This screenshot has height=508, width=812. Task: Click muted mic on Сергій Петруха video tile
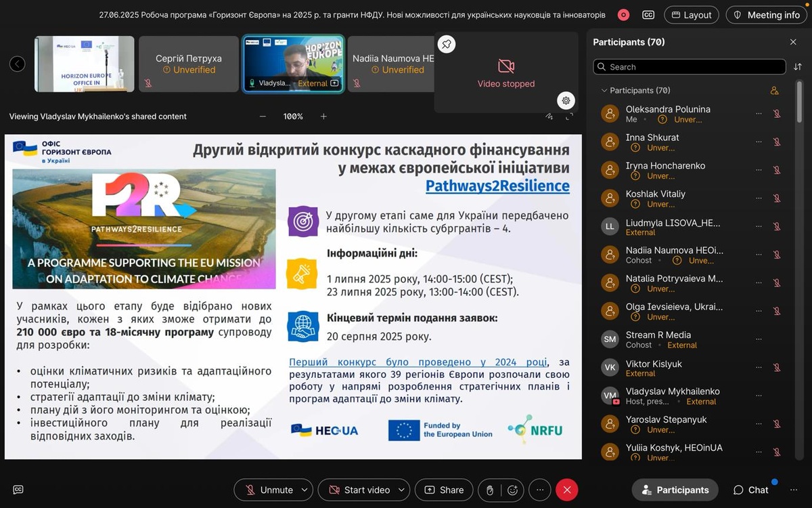coord(148,83)
